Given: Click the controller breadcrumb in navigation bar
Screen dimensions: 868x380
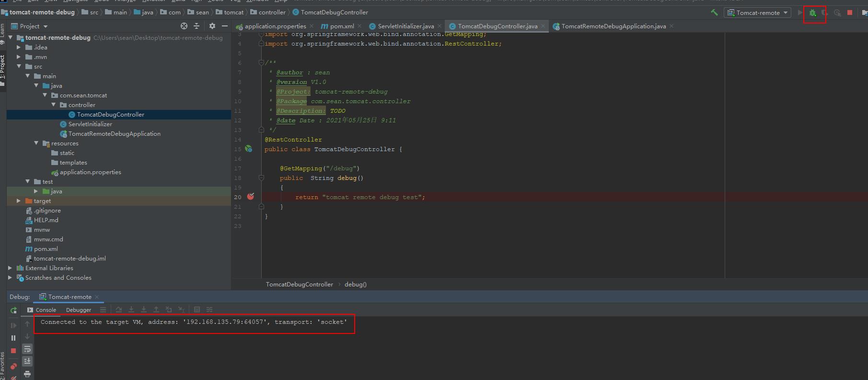Looking at the screenshot, I should (x=272, y=12).
